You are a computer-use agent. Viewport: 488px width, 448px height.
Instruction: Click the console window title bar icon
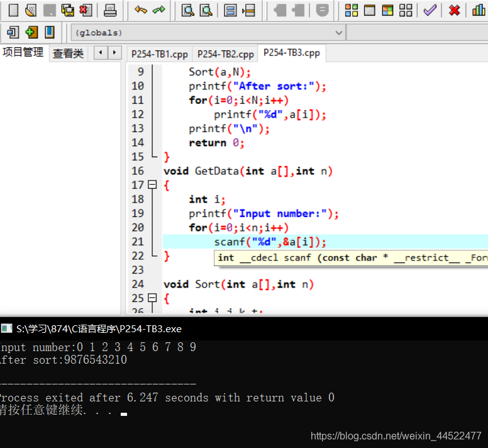click(6, 328)
